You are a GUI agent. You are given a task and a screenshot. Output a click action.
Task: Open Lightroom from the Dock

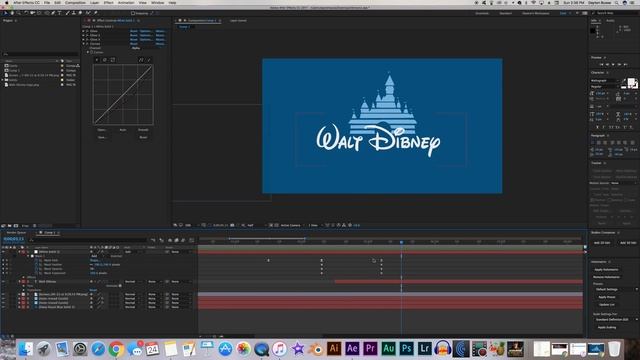pyautogui.click(x=424, y=349)
